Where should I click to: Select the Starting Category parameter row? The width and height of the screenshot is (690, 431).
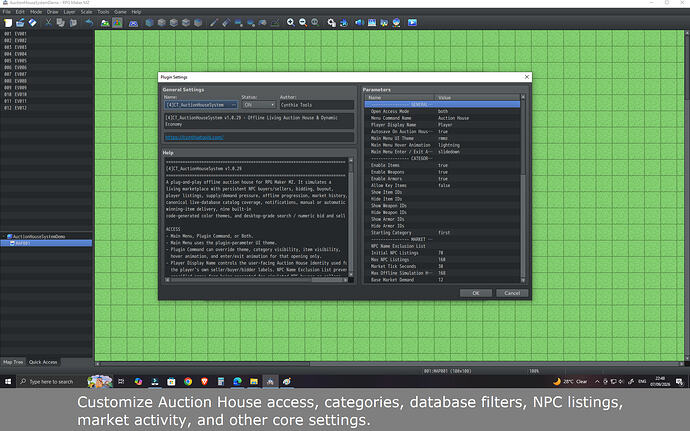click(x=442, y=232)
